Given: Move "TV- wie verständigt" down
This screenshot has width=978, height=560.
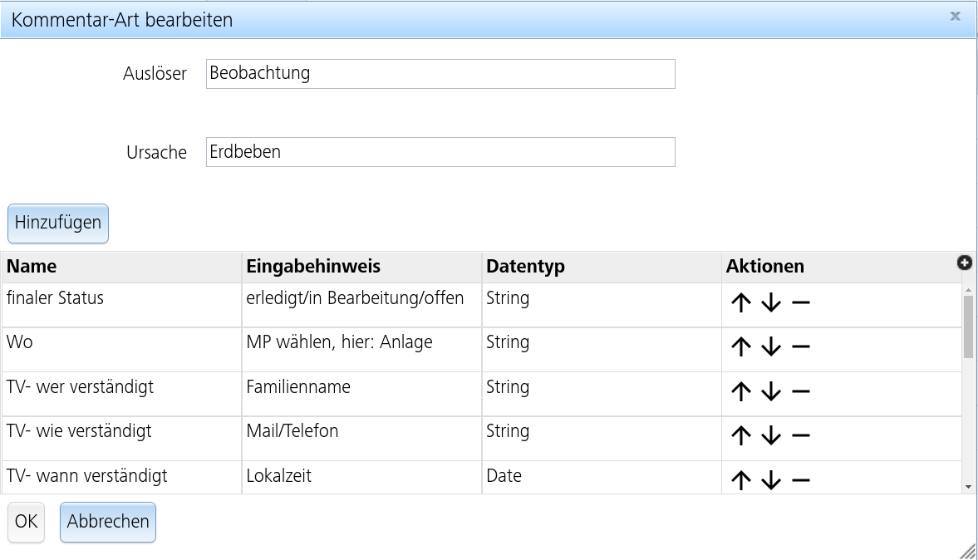Looking at the screenshot, I should (x=770, y=436).
